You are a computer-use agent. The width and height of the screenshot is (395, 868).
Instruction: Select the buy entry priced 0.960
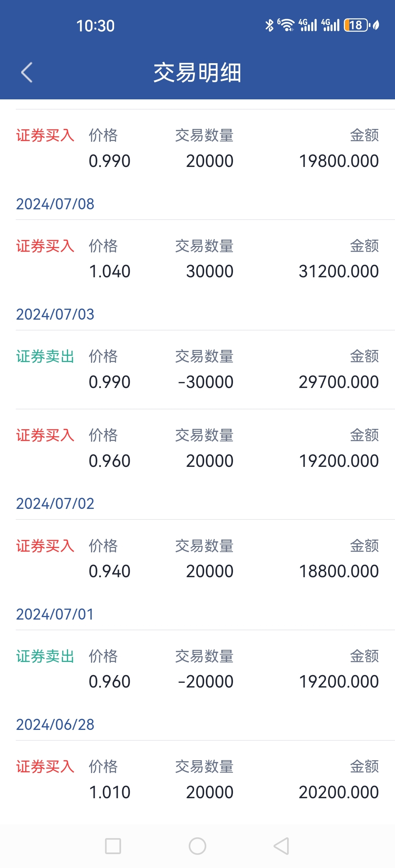click(x=197, y=448)
